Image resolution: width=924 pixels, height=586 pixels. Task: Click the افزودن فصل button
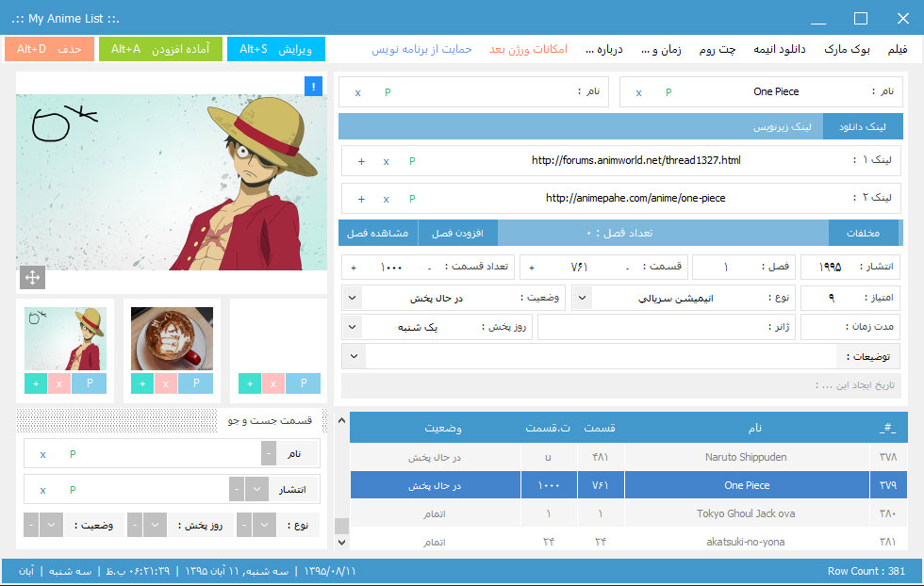(458, 233)
